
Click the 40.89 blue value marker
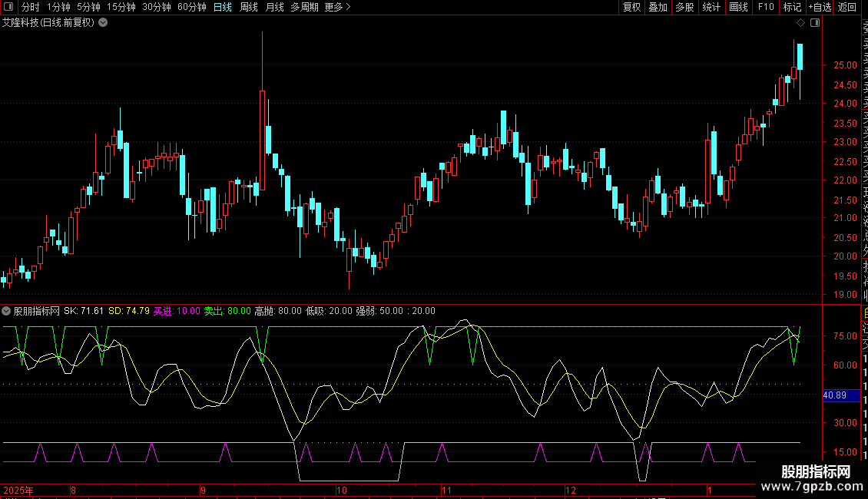[834, 395]
